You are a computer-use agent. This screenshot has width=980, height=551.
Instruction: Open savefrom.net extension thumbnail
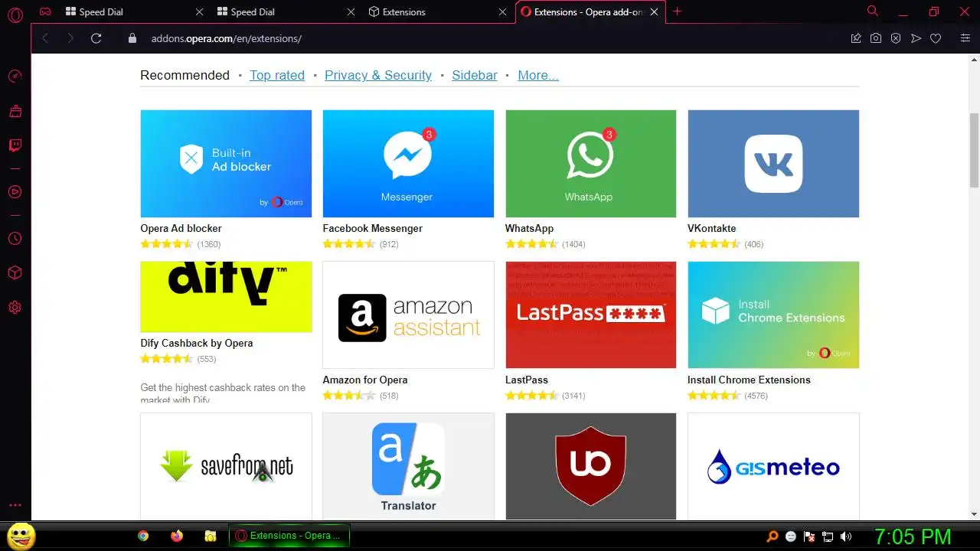pos(226,466)
